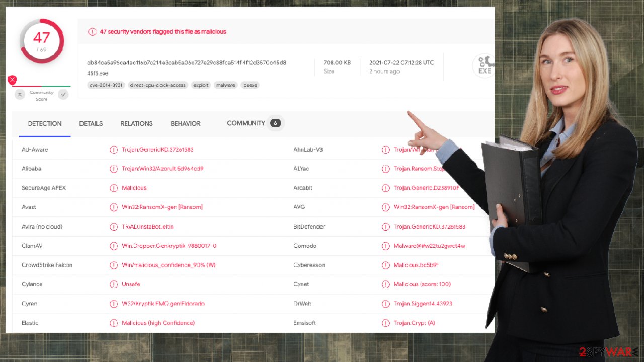The image size is (644, 362).
Task: Click the direct-cpu-clock-access tag
Action: pos(158,85)
